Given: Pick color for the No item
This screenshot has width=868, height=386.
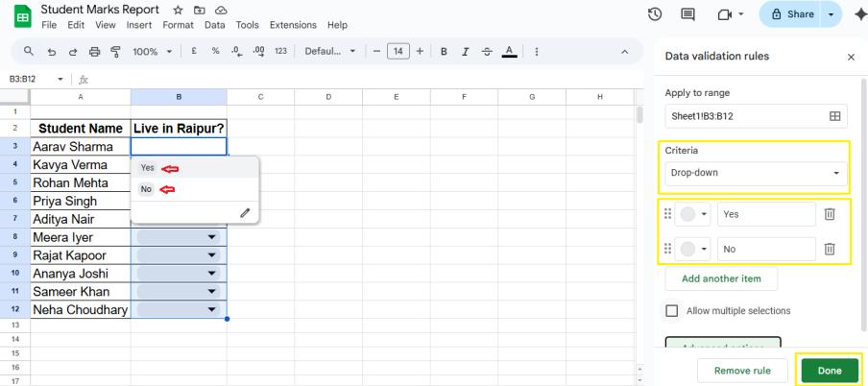Looking at the screenshot, I should pos(692,250).
